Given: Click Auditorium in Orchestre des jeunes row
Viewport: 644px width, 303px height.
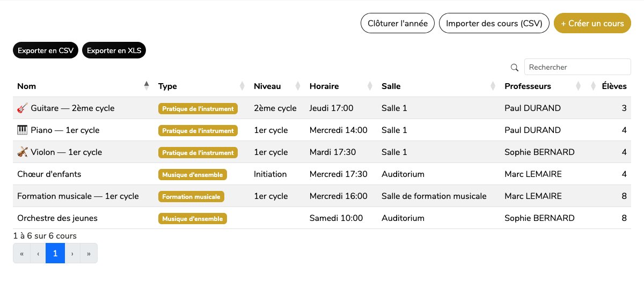Looking at the screenshot, I should [403, 218].
